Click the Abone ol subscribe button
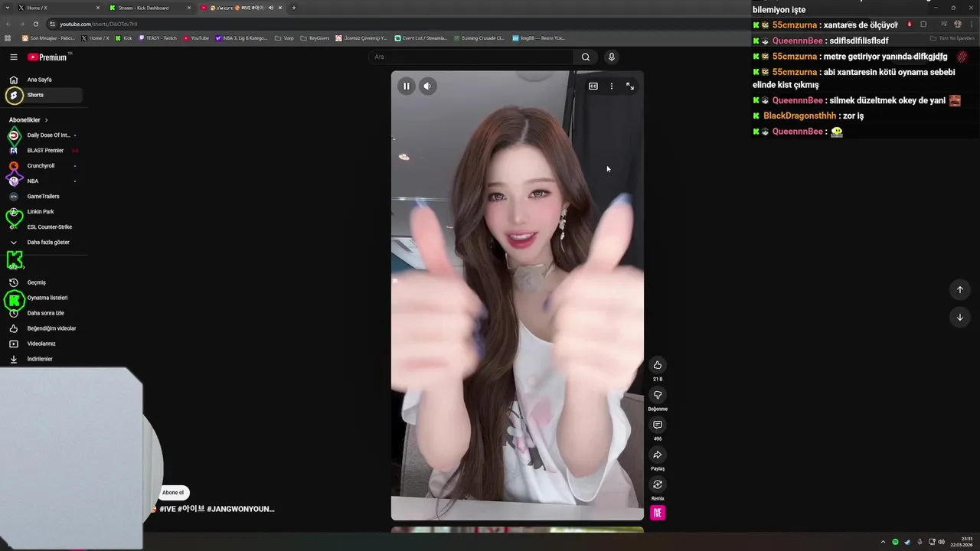980x551 pixels. click(x=173, y=493)
